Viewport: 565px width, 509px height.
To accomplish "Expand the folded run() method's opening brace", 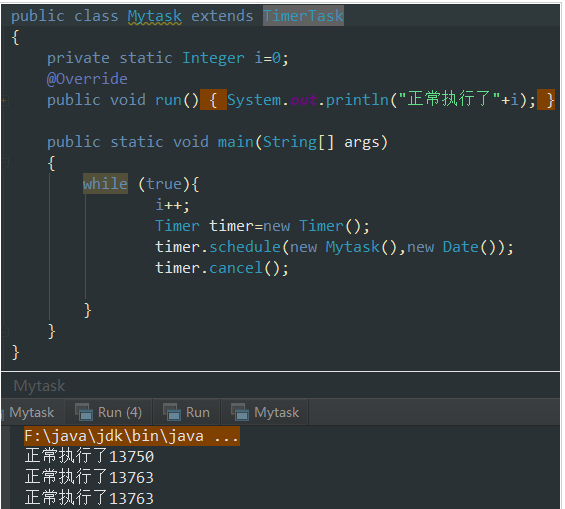I will pyautogui.click(x=213, y=100).
